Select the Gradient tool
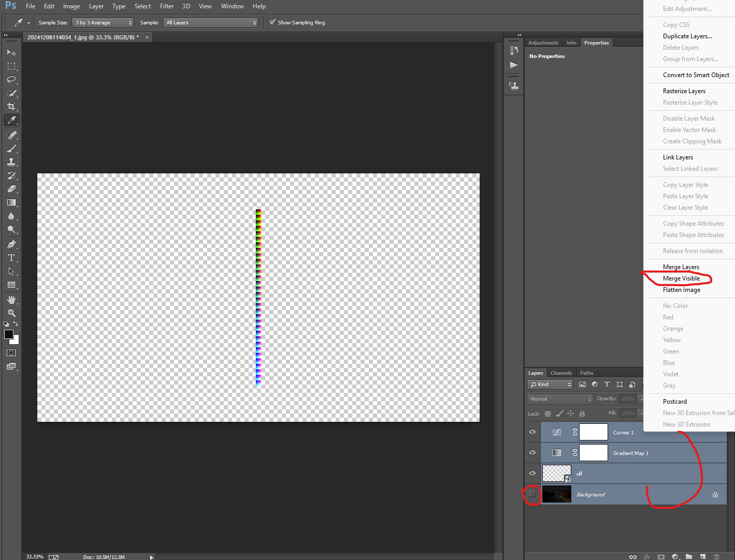Viewport: 735px width, 560px height. tap(11, 202)
